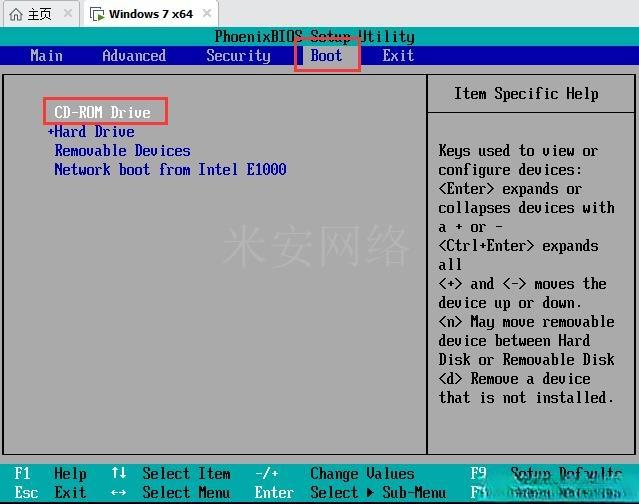Click the PhoenixBIOS Setup Utility title
This screenshot has width=639, height=504.
tap(315, 37)
